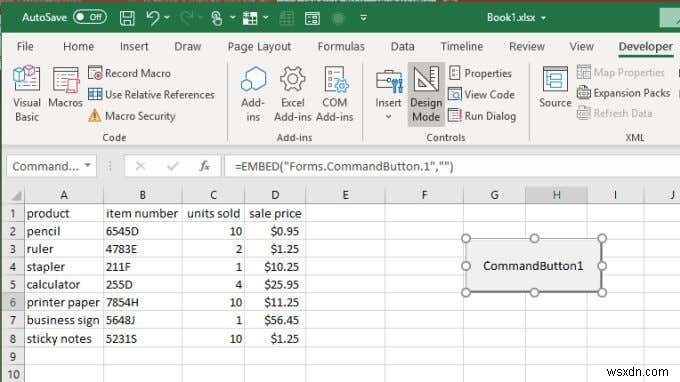Open the XML Source pane
Viewport: 680px width, 382px height.
pyautogui.click(x=555, y=87)
